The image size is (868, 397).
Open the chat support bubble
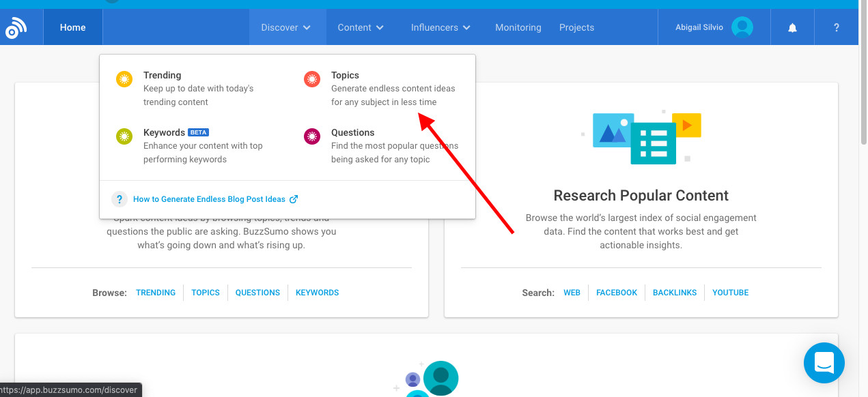[x=824, y=363]
